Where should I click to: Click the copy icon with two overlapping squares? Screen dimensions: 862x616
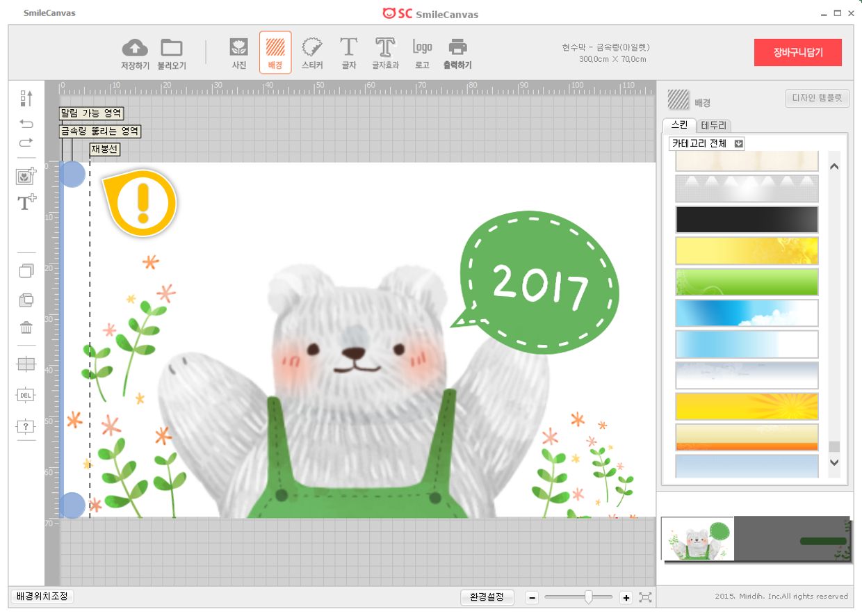(x=26, y=271)
